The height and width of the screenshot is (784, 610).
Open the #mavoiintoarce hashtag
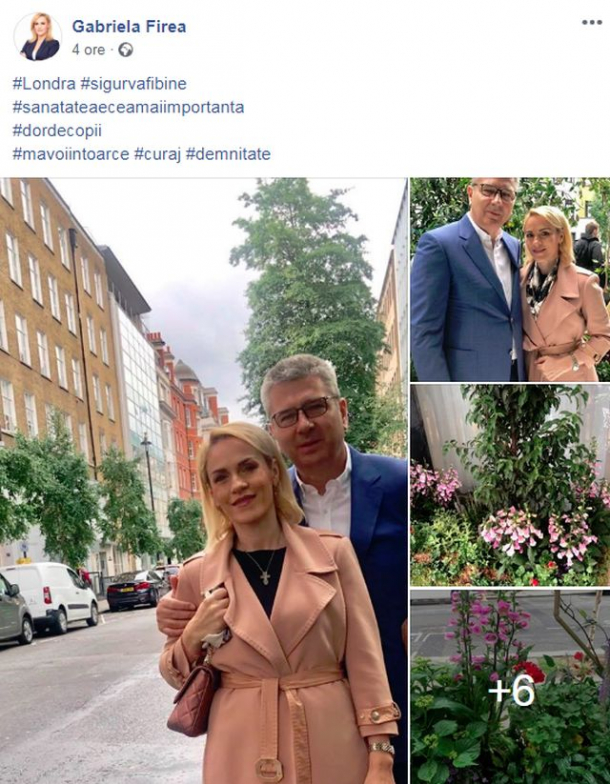[x=71, y=154]
